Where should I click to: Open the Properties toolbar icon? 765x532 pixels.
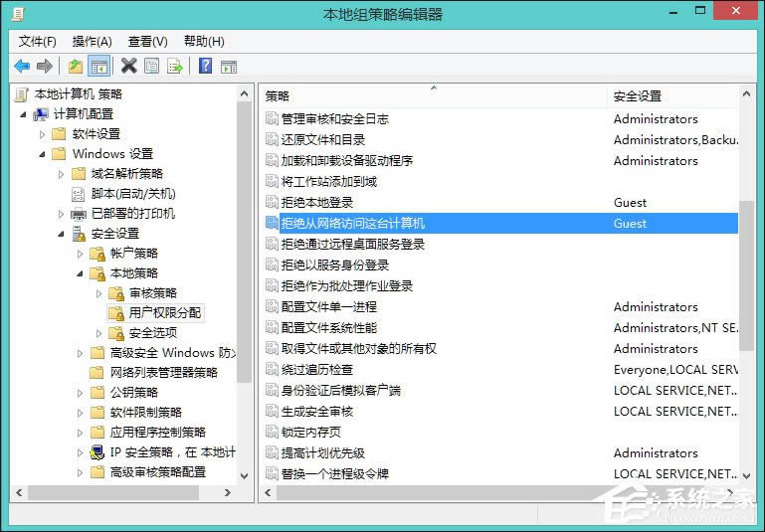(152, 66)
